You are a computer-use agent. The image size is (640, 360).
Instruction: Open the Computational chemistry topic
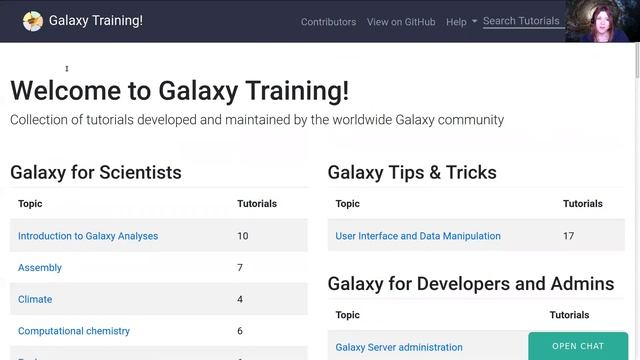(x=73, y=331)
